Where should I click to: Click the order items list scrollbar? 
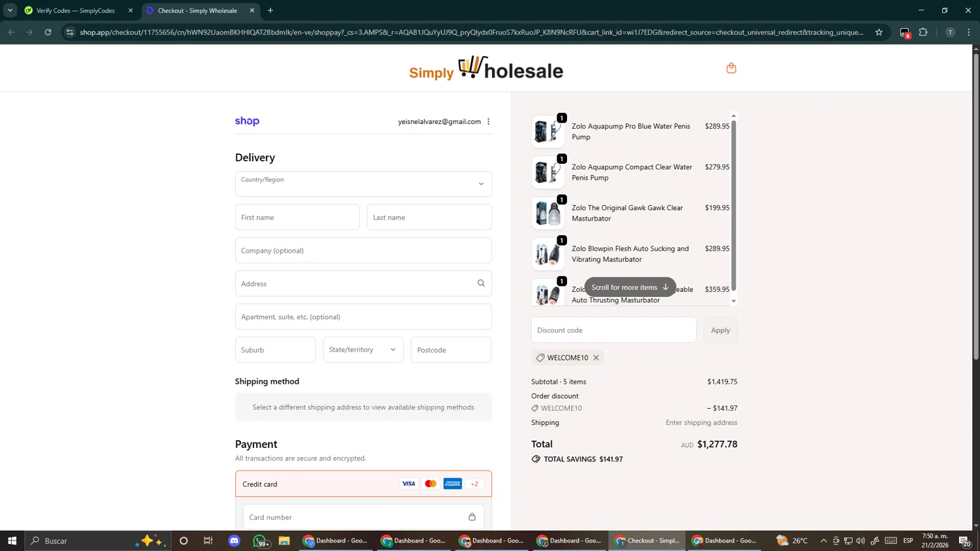click(733, 205)
